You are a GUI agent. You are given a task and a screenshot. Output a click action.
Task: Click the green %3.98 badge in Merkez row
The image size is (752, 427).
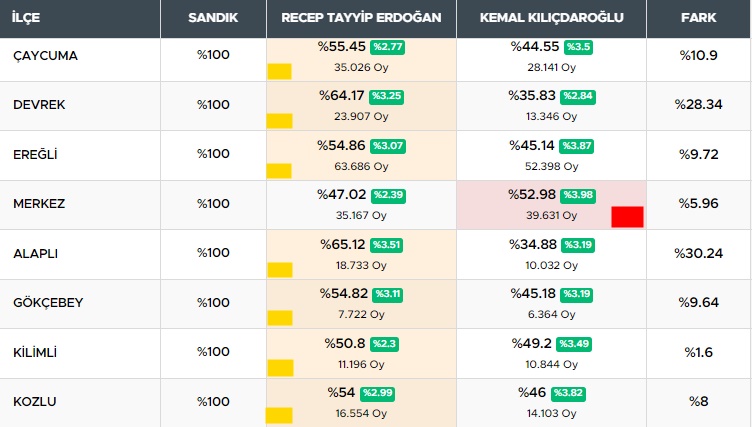(x=578, y=195)
